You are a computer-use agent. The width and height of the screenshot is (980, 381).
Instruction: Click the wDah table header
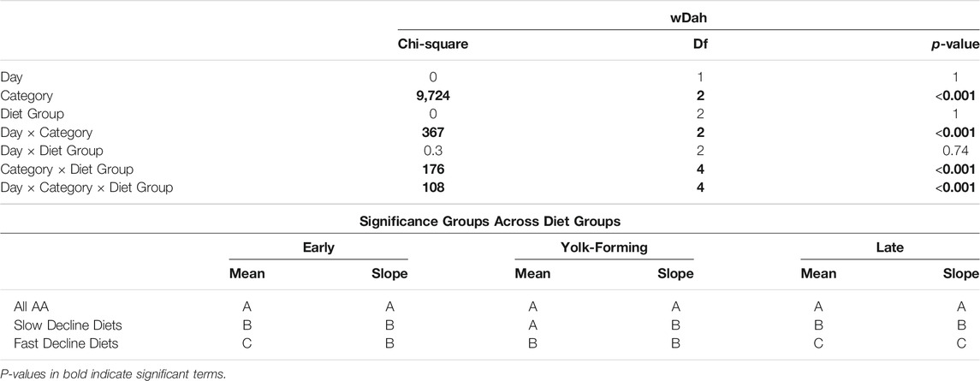click(x=687, y=19)
